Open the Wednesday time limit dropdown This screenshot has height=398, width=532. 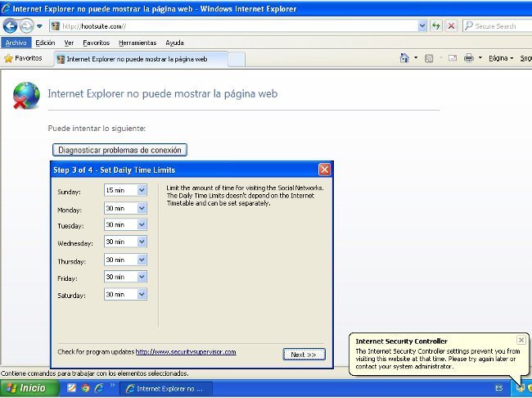[142, 242]
